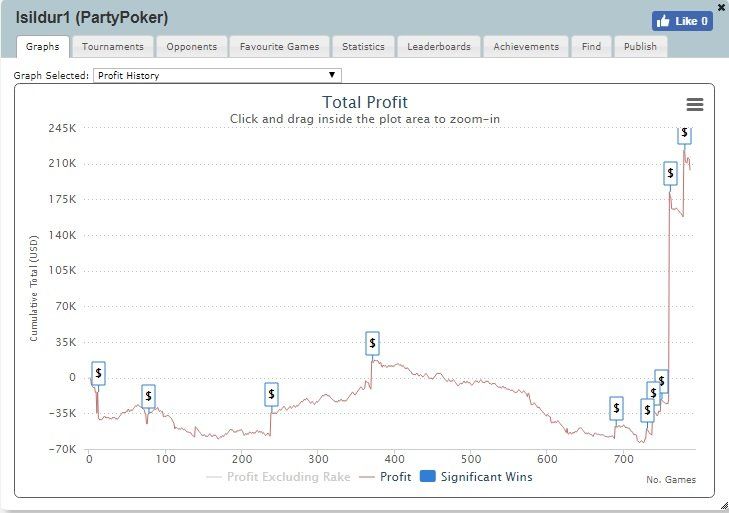The height and width of the screenshot is (513, 729).
Task: Click the Facebook Like thumbs-up button
Action: click(x=682, y=21)
